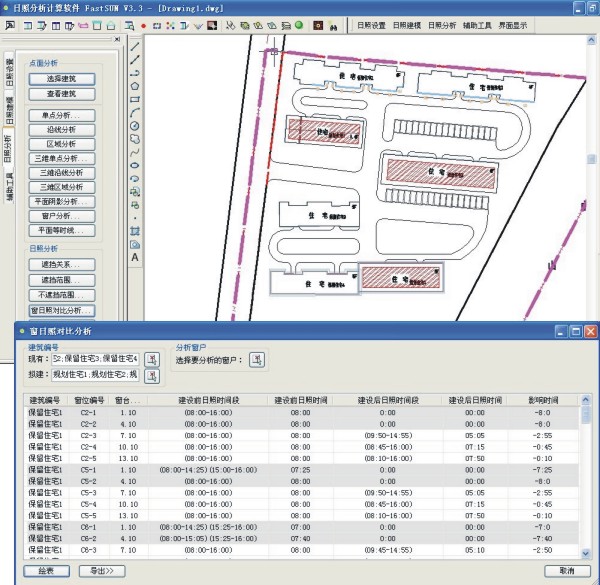Image resolution: width=600 pixels, height=585 pixels.
Task: Click the 现有 building input field
Action: click(x=94, y=359)
